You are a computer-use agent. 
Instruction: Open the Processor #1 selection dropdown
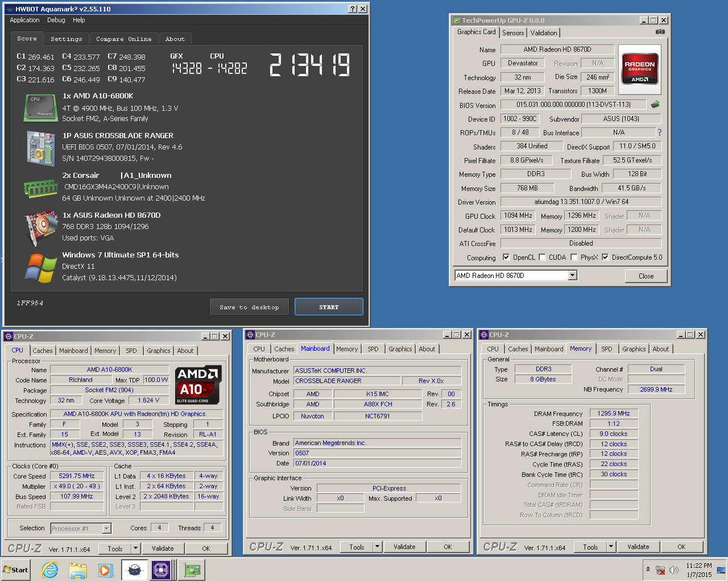click(106, 529)
